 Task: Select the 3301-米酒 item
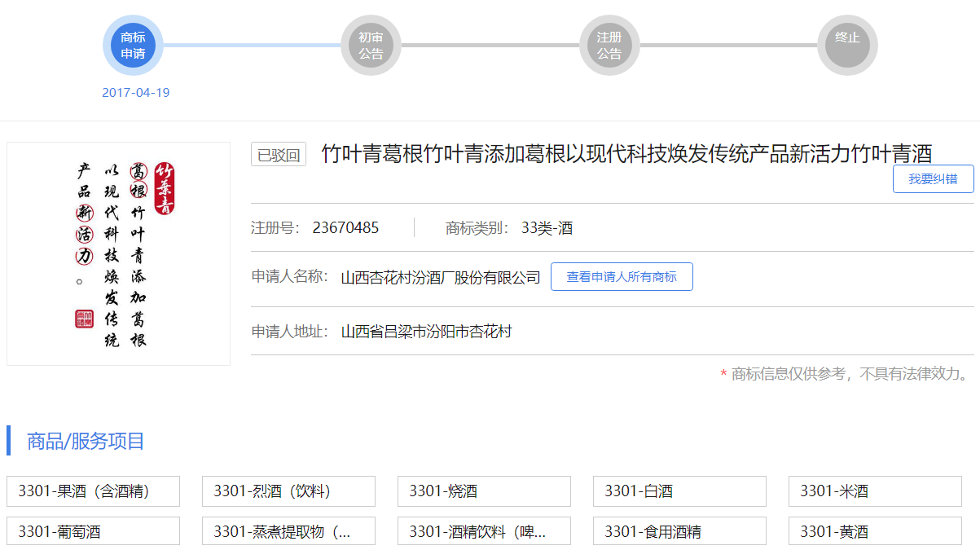(x=875, y=491)
